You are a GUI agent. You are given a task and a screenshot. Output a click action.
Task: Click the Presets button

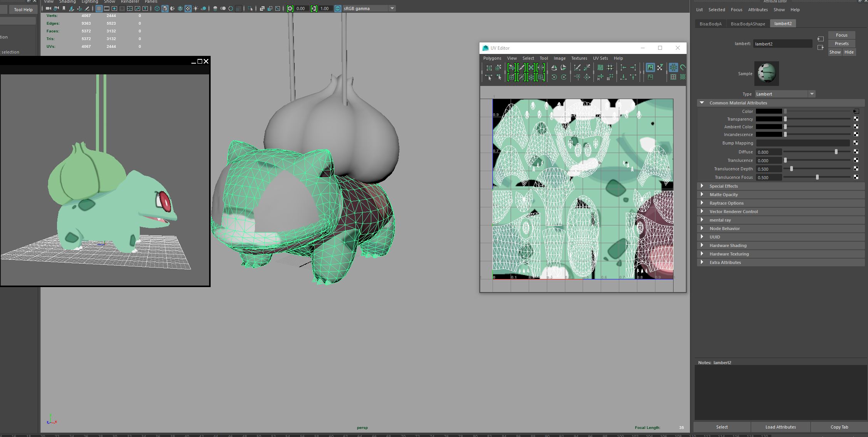tap(841, 44)
